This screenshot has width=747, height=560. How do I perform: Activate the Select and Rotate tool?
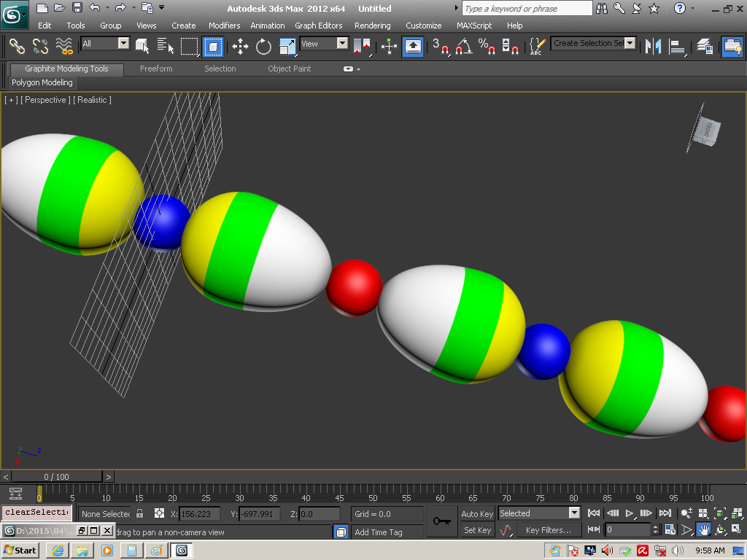(x=263, y=47)
